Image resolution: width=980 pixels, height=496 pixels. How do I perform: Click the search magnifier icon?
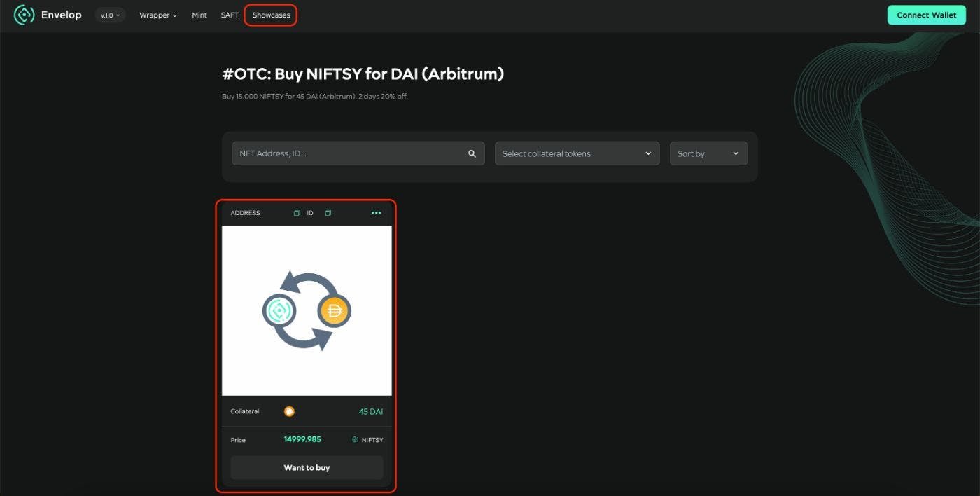coord(472,153)
